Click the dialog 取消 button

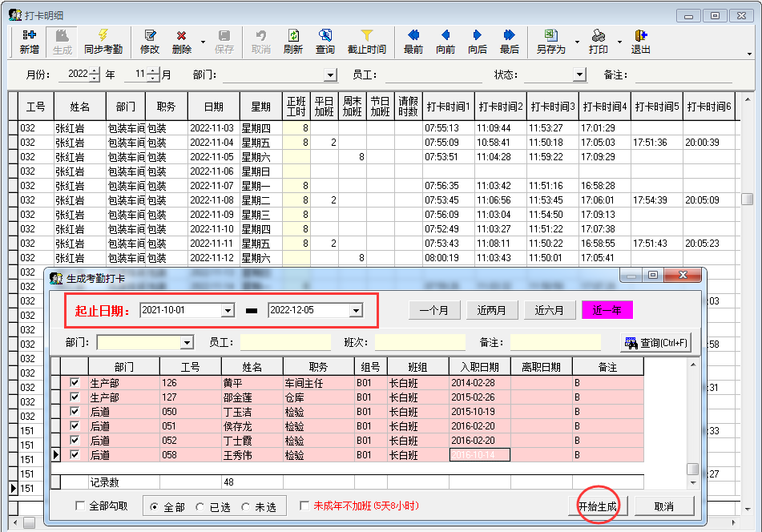[x=663, y=506]
